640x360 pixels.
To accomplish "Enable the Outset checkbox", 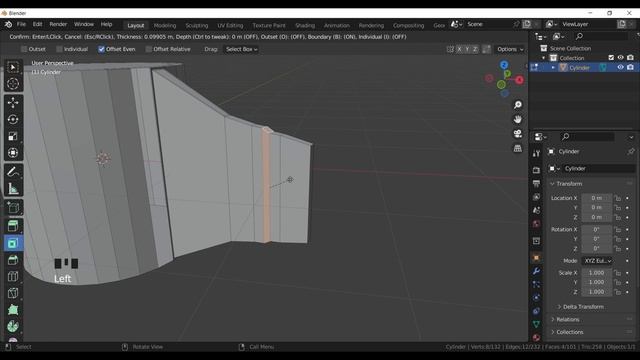I will [24, 49].
